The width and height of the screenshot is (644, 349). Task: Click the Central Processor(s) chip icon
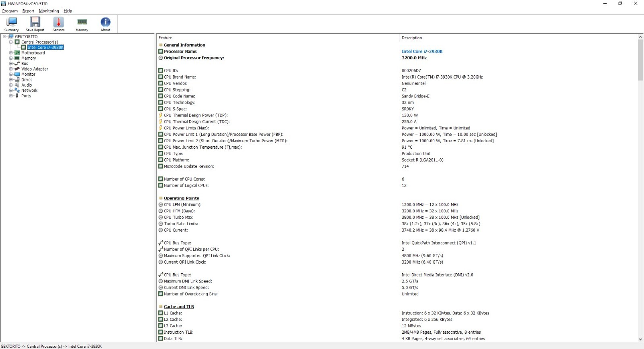click(17, 42)
